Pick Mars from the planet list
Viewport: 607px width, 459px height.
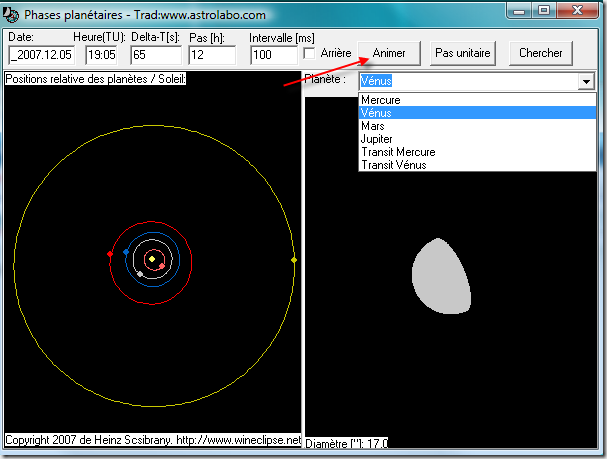[x=373, y=127]
